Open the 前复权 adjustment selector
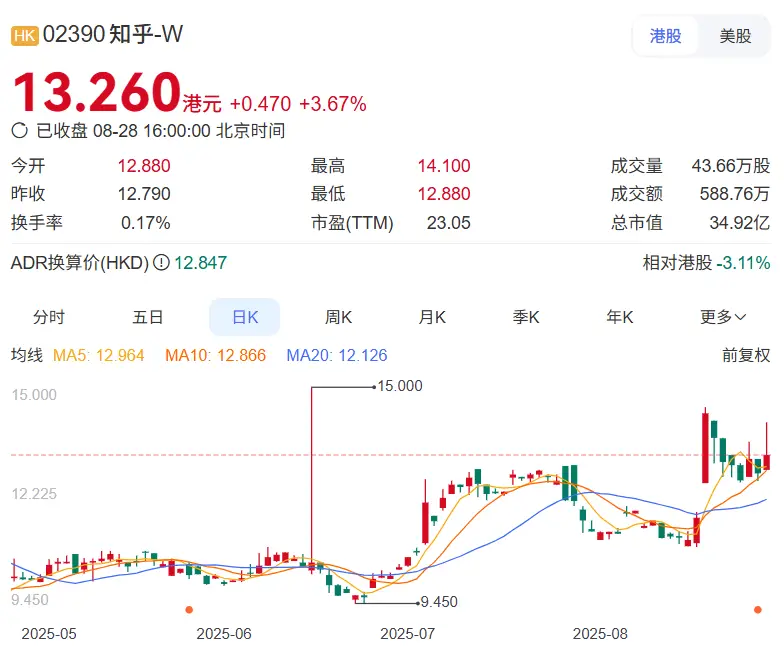The width and height of the screenshot is (784, 654). (746, 355)
